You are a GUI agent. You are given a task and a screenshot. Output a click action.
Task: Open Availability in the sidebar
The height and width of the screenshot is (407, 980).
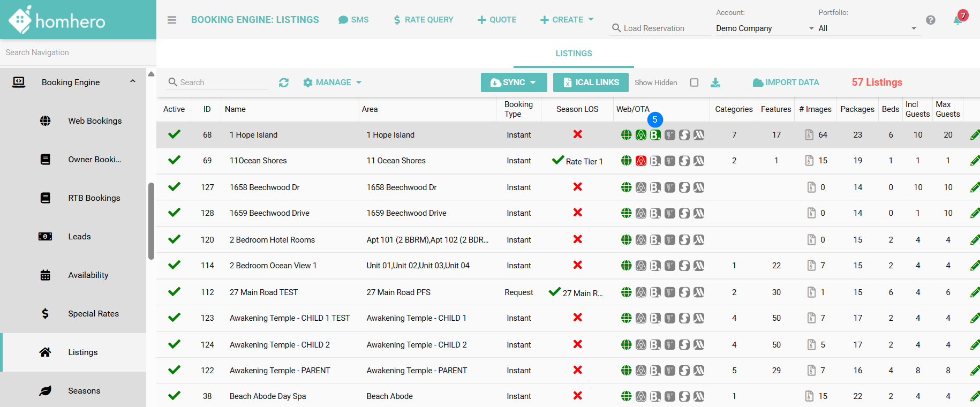click(88, 275)
